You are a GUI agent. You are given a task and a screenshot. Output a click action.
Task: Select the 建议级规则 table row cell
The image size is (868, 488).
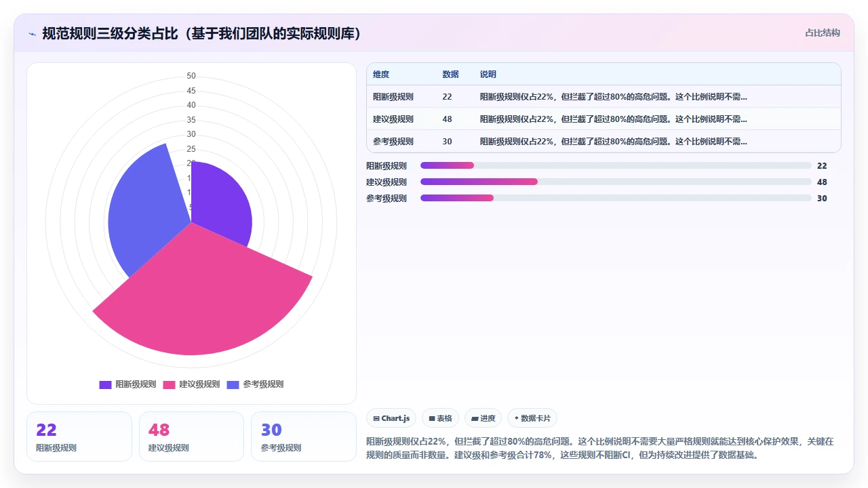click(393, 119)
